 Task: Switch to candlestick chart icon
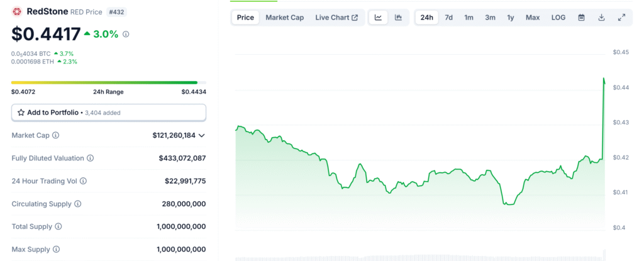point(398,18)
